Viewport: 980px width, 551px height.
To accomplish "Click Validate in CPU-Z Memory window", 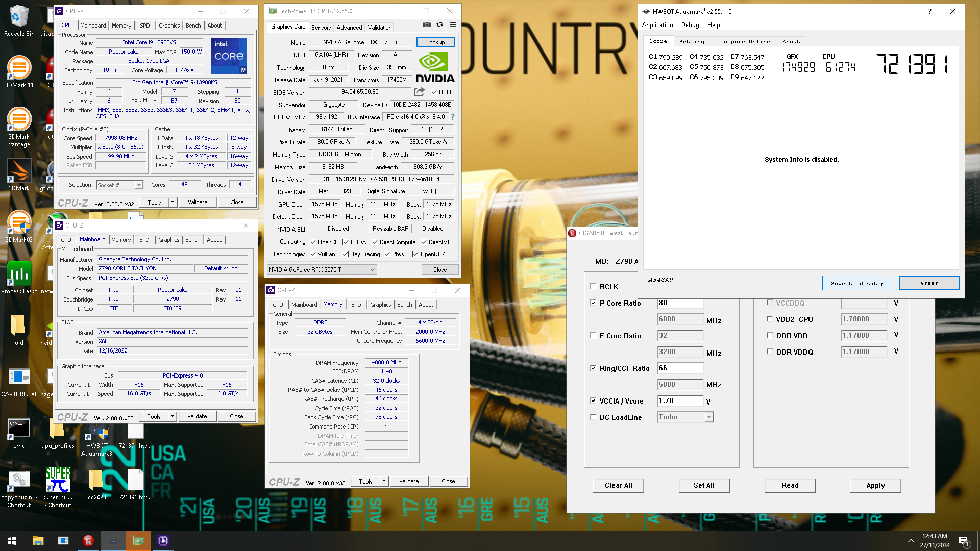I will pos(409,481).
